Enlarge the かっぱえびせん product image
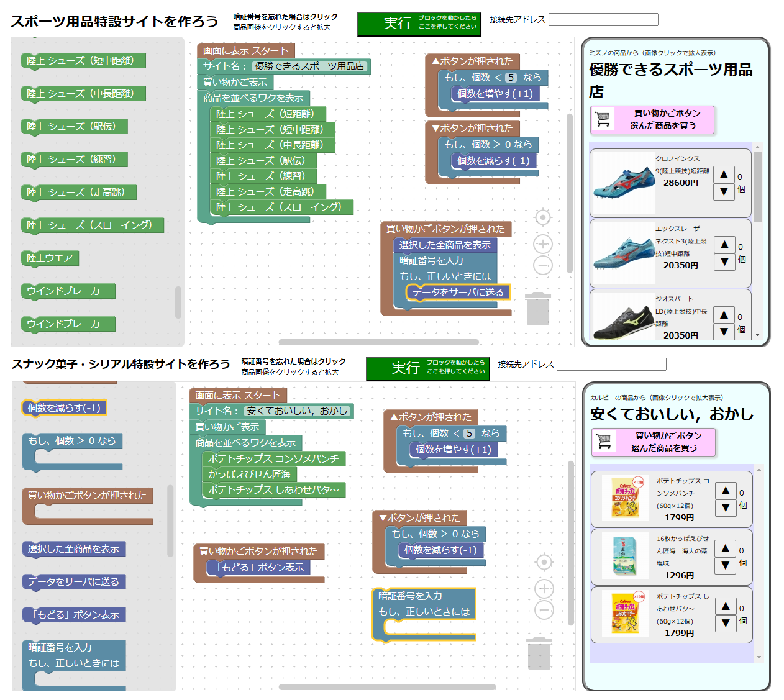This screenshot has width=784, height=700. pos(626,556)
